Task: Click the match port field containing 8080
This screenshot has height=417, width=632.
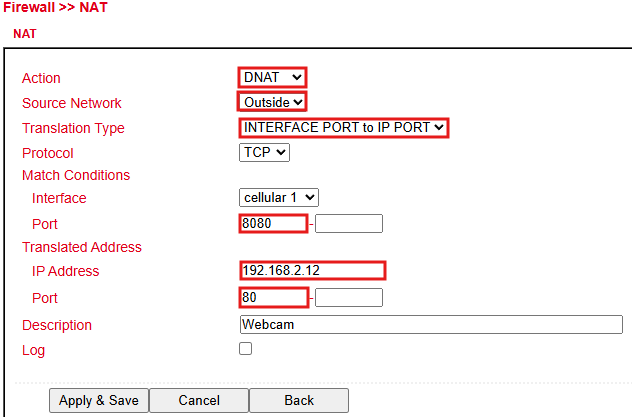Action: 272,223
